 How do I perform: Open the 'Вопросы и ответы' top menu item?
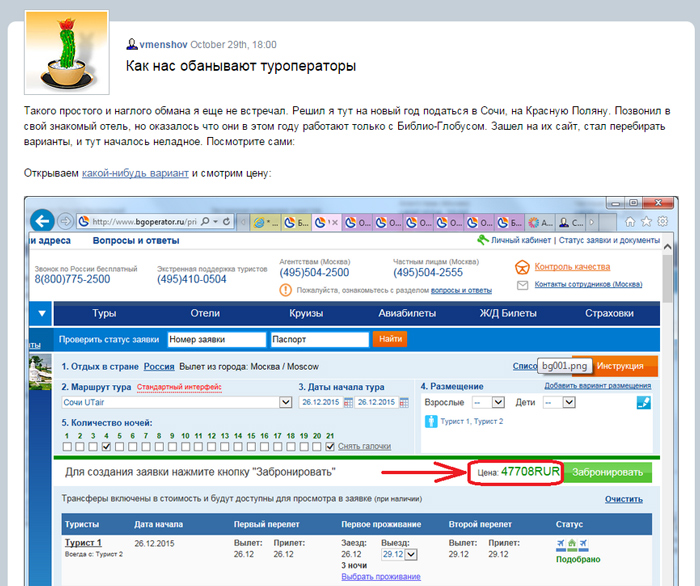coord(136,241)
